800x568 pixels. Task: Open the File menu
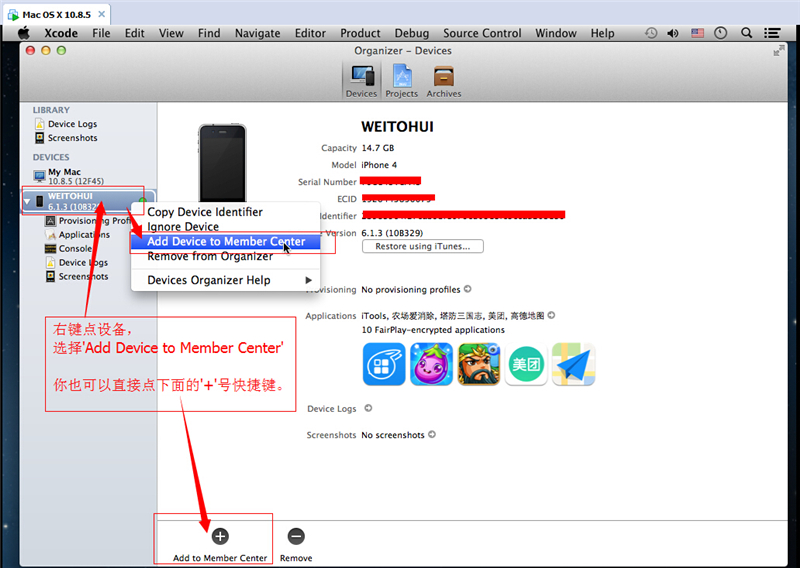101,33
